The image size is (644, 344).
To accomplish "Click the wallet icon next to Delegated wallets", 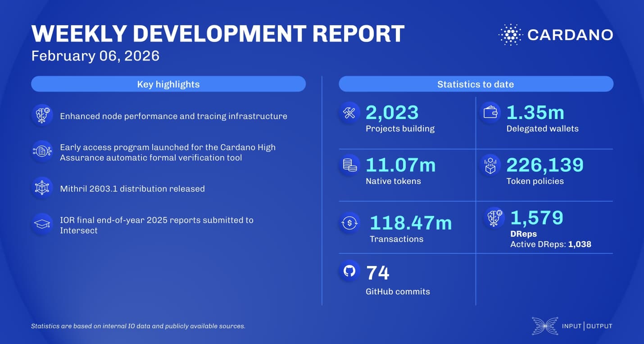I will pos(490,113).
